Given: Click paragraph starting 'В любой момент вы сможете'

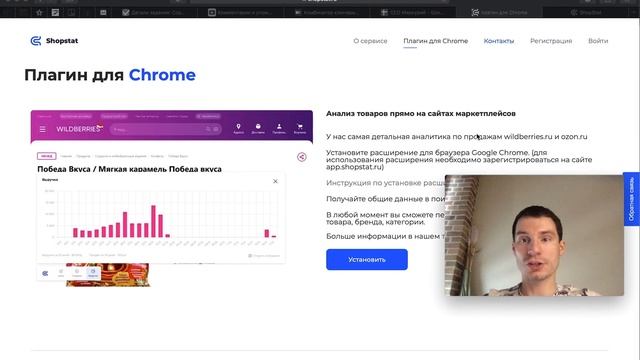Looking at the screenshot, I should 385,218.
